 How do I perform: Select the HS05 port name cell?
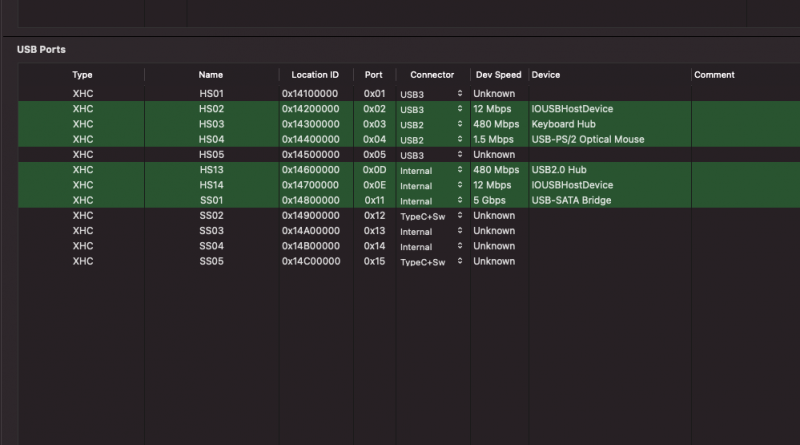tap(210, 155)
